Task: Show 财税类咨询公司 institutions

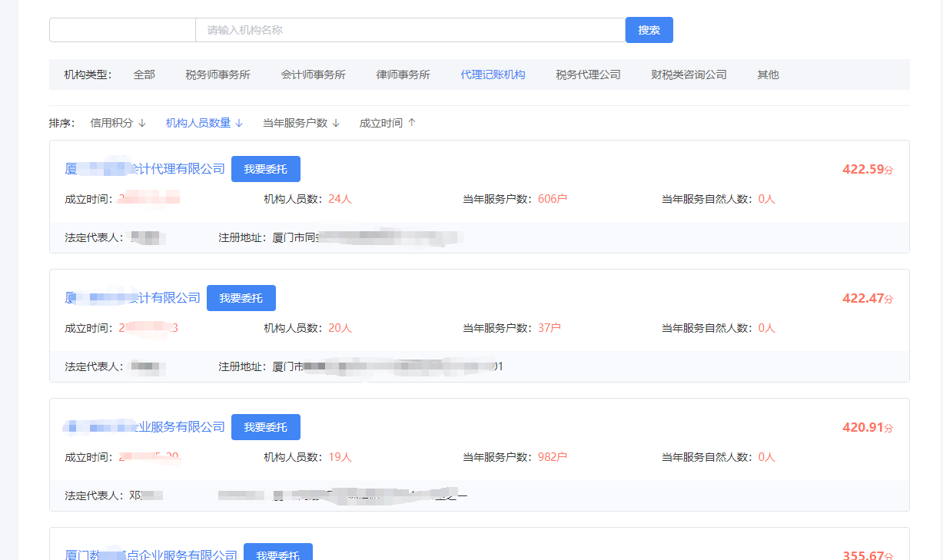Action: 689,75
